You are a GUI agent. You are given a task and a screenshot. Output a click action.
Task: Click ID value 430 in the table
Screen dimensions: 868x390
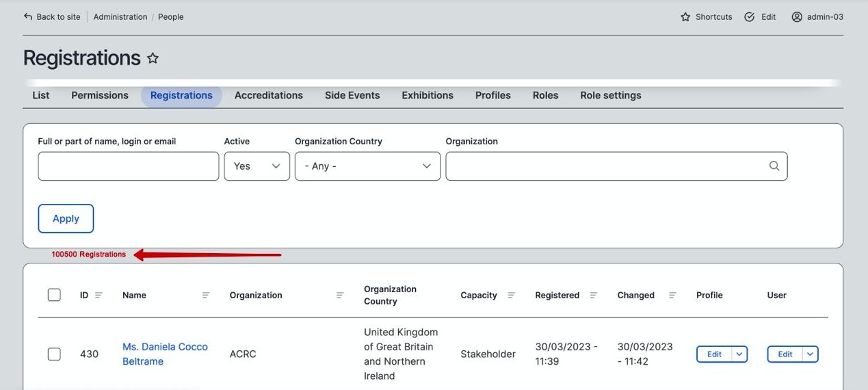[x=89, y=354]
